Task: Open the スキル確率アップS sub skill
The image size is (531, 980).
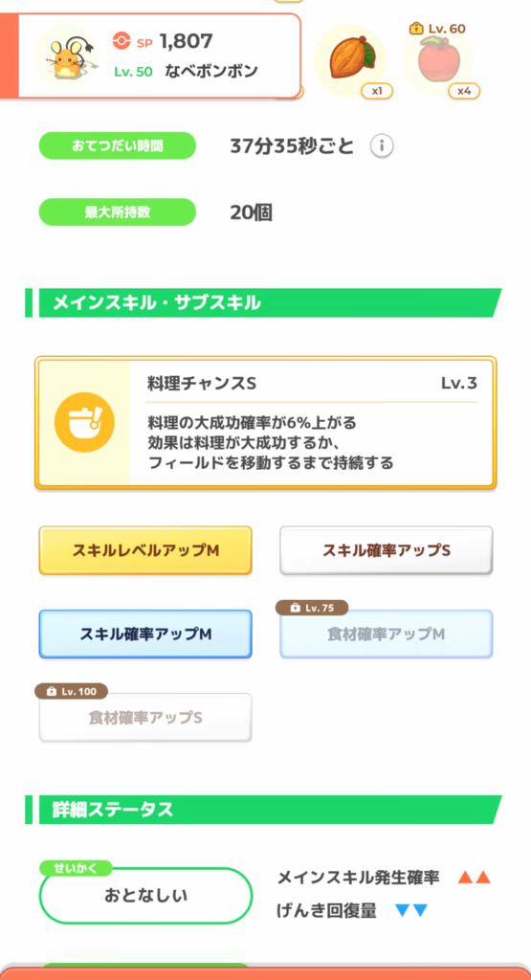Action: [x=387, y=550]
